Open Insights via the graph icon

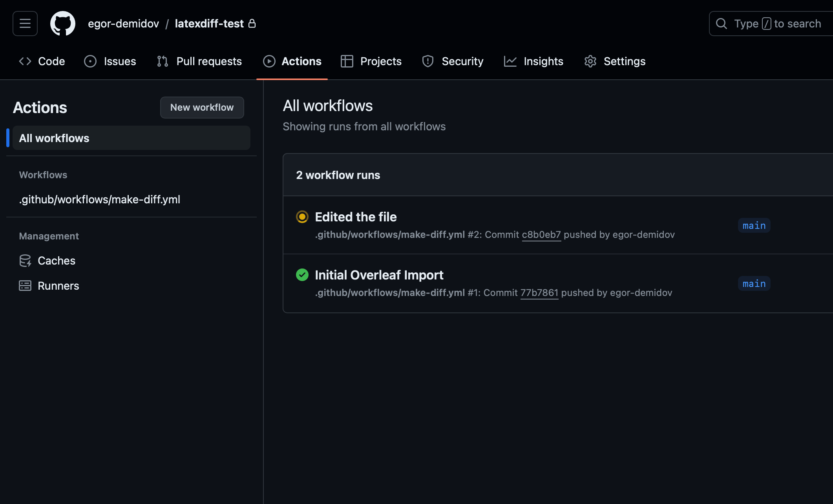(510, 61)
